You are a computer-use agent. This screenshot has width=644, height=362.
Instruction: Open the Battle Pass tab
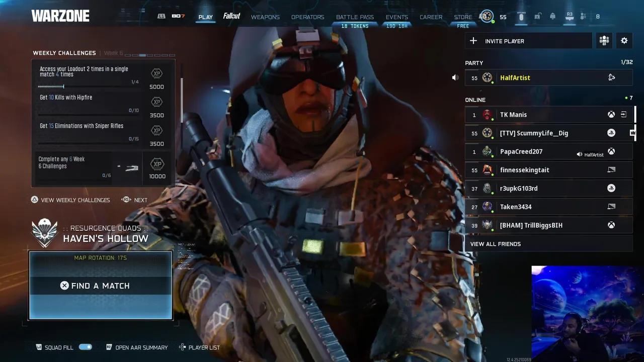click(x=355, y=17)
